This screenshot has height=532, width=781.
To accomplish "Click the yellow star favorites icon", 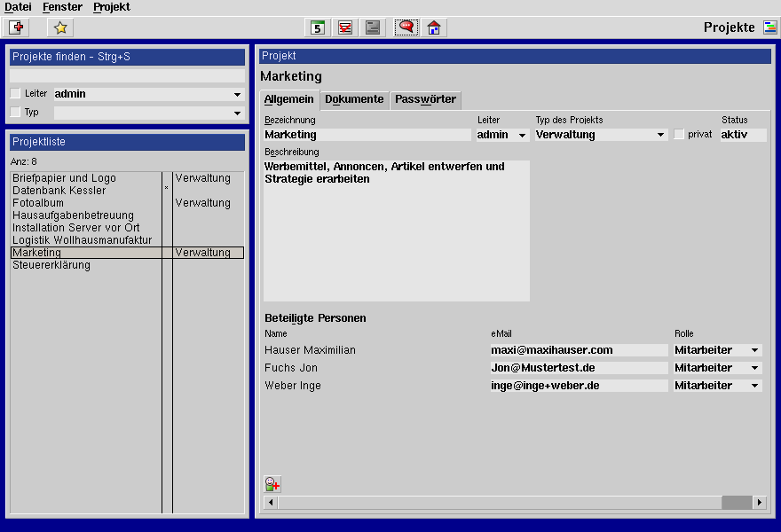I will click(x=60, y=27).
